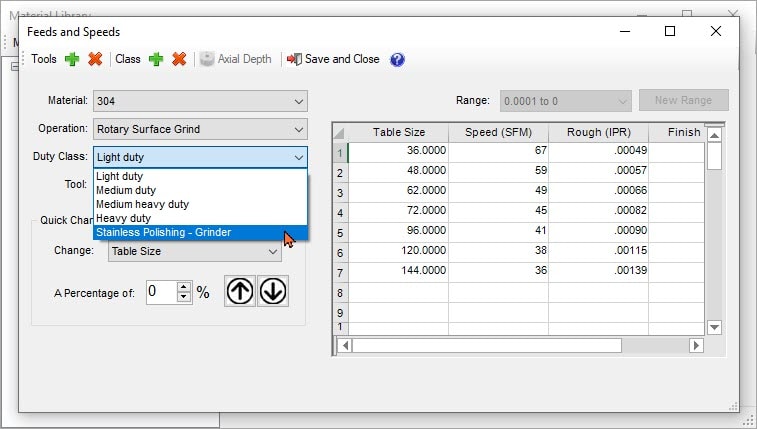Click the decrease percentage down arrow button
The width and height of the screenshot is (757, 429).
[x=274, y=292]
